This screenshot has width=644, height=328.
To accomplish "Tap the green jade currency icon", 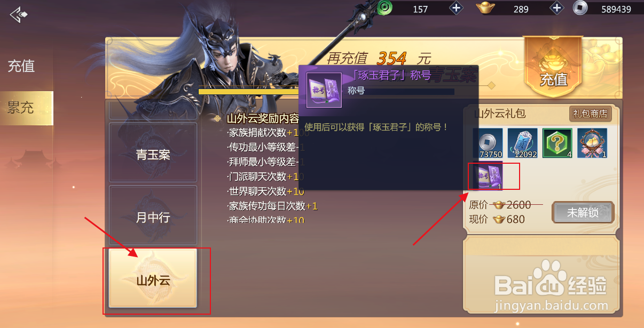I will tap(384, 8).
